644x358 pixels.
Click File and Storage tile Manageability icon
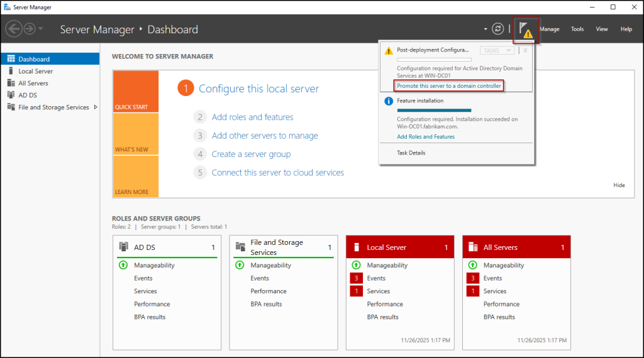click(240, 265)
